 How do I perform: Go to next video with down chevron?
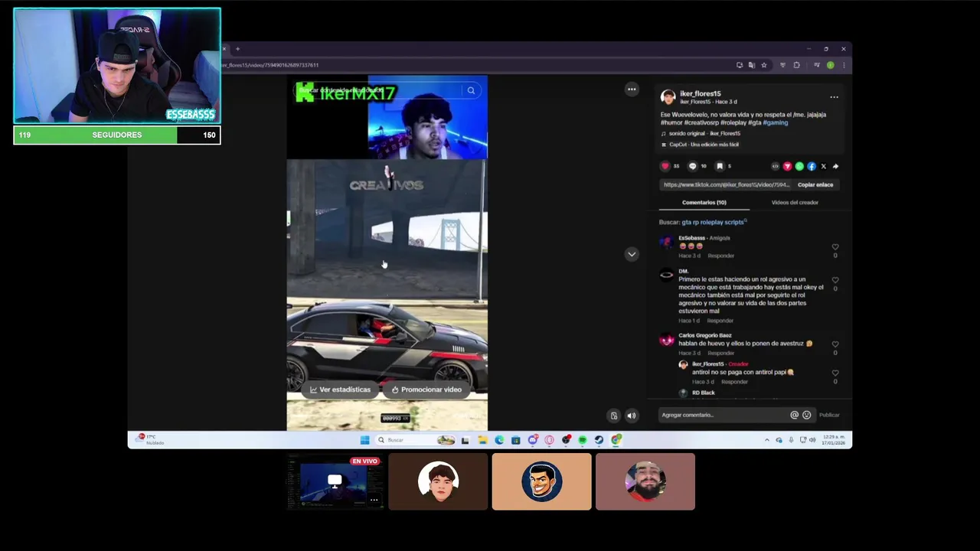click(632, 254)
